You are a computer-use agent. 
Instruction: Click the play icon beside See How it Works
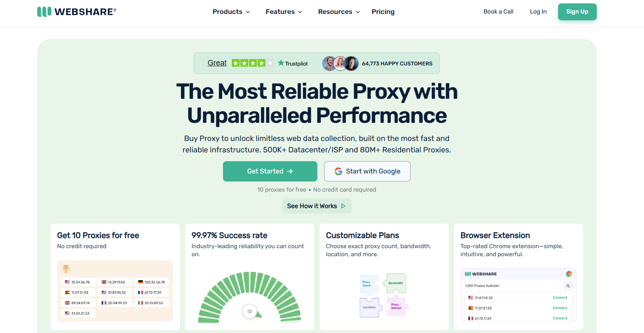click(343, 206)
